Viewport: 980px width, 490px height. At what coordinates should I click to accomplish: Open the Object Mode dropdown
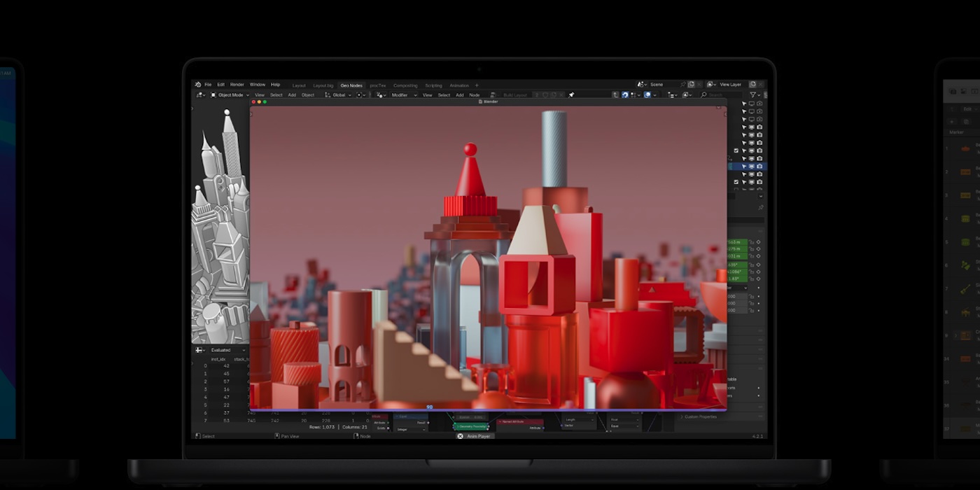(x=230, y=95)
